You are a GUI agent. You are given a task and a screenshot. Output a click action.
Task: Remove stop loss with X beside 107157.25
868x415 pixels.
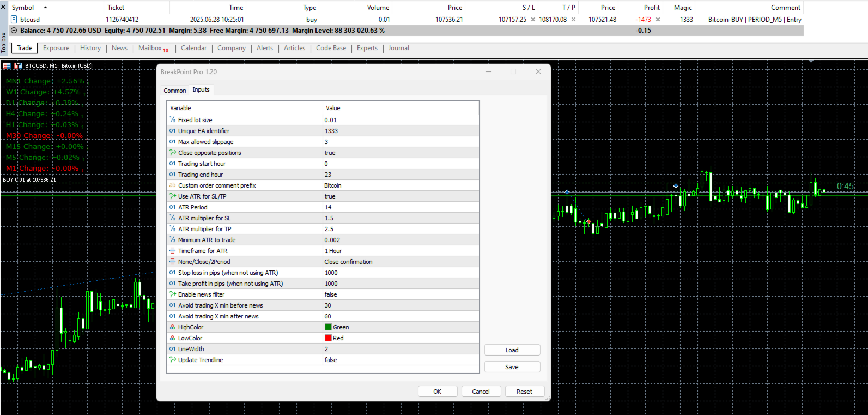pos(533,20)
